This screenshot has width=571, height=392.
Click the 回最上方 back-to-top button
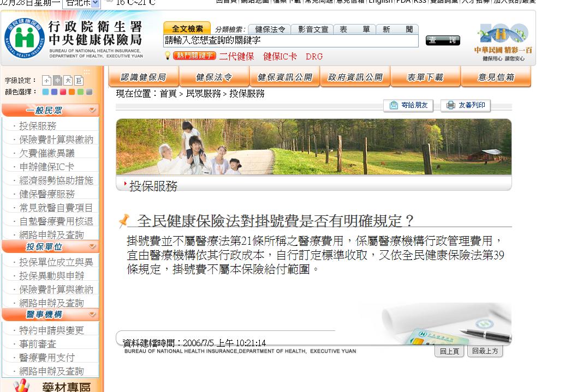(x=485, y=351)
